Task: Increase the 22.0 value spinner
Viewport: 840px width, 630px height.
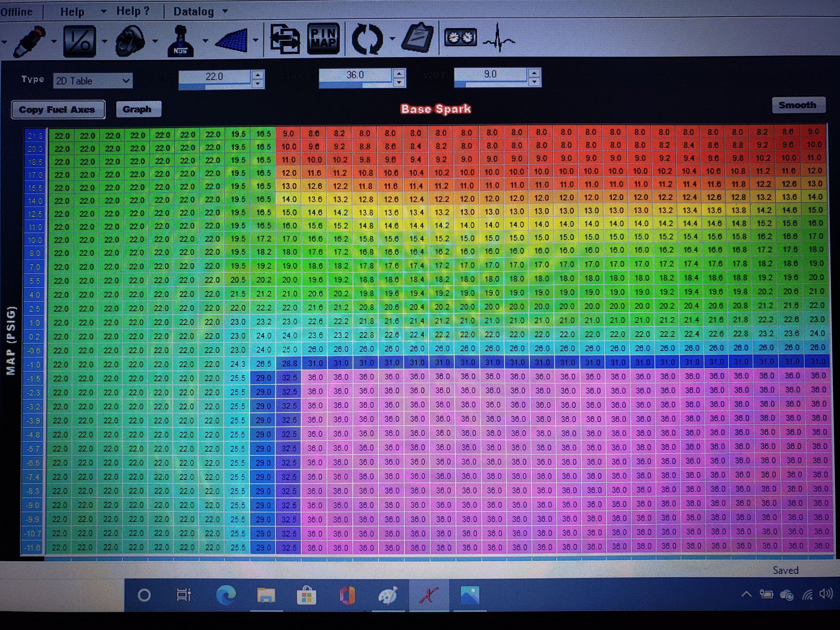Action: (x=258, y=74)
